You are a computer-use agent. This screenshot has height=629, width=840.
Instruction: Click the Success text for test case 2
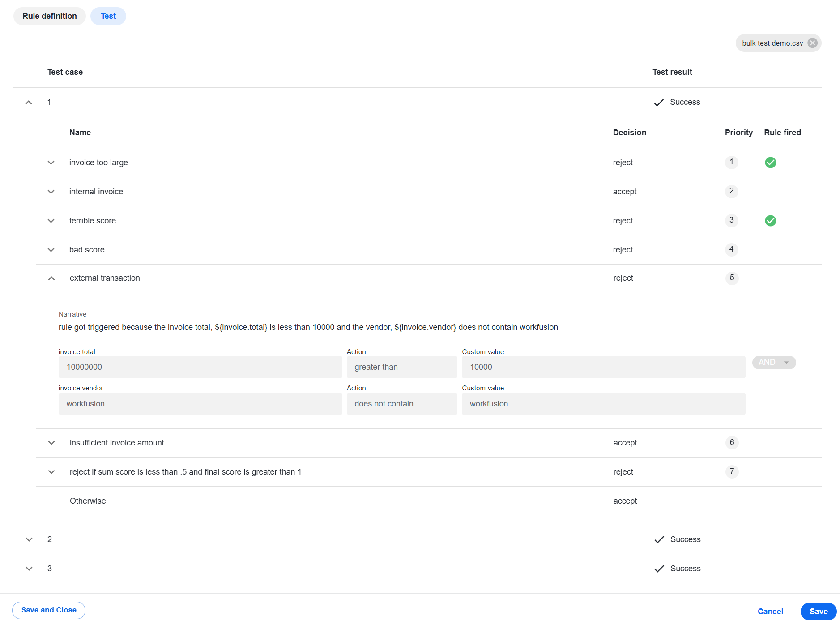tap(685, 539)
